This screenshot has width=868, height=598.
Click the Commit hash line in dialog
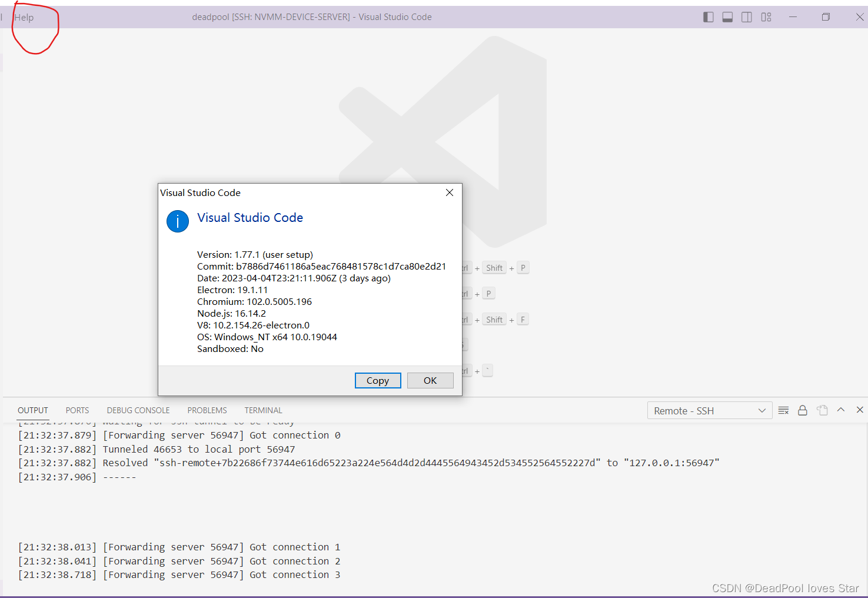click(x=321, y=266)
